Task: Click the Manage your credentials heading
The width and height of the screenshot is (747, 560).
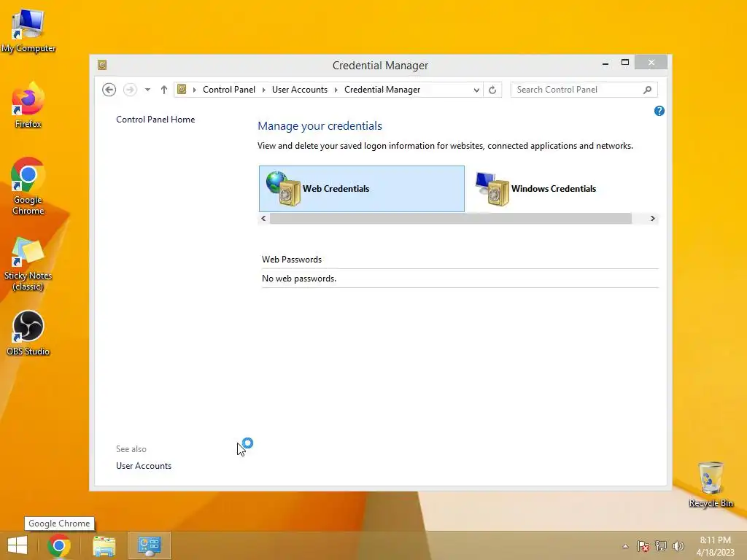Action: [x=320, y=125]
